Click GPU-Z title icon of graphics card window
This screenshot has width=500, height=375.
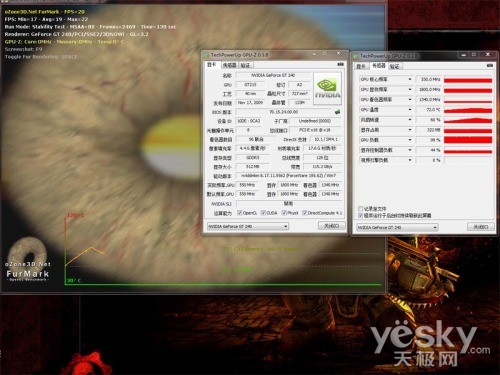click(x=207, y=55)
